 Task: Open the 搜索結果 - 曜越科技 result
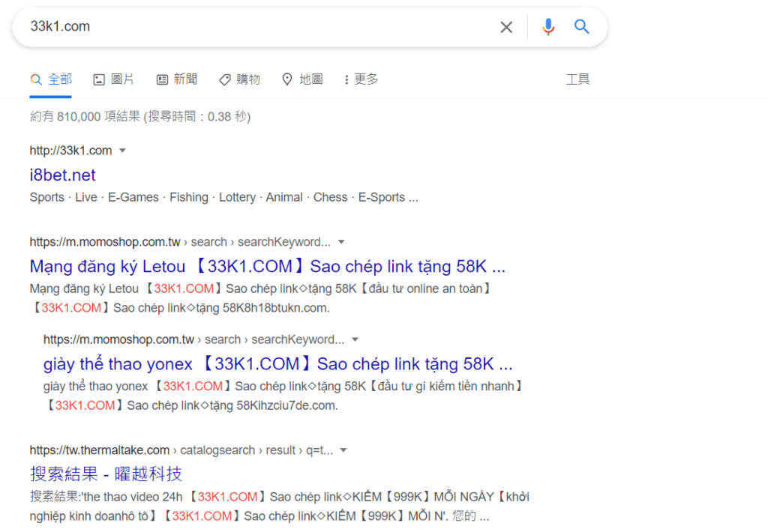click(x=106, y=474)
